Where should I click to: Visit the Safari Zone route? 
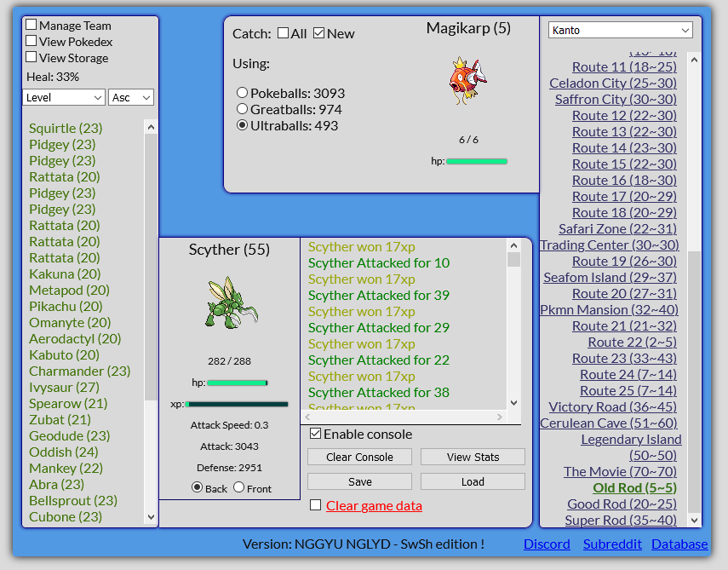[620, 228]
